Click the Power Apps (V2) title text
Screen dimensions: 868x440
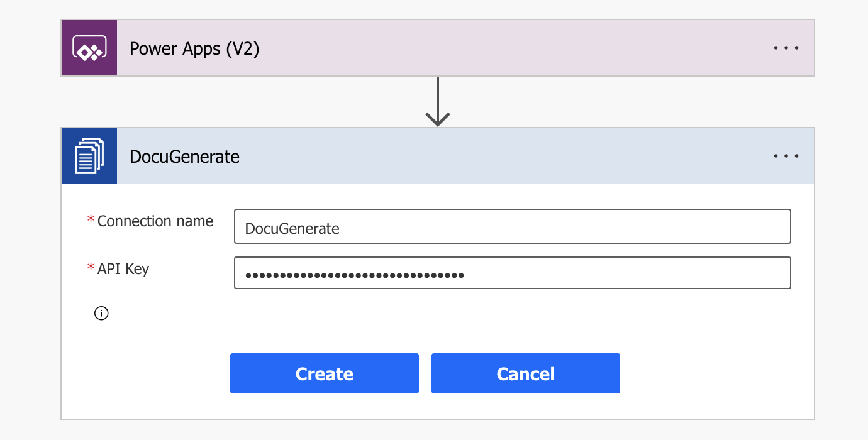tap(195, 47)
